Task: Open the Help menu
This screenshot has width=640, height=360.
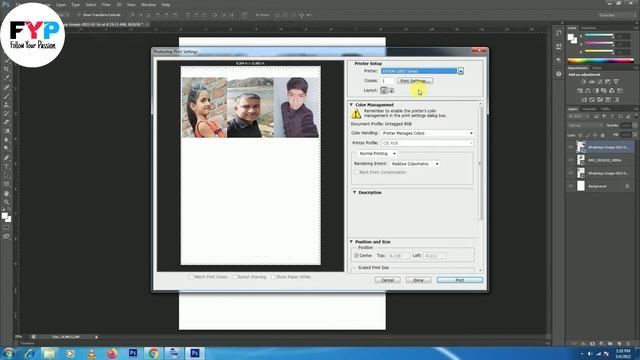Action: pyautogui.click(x=166, y=4)
